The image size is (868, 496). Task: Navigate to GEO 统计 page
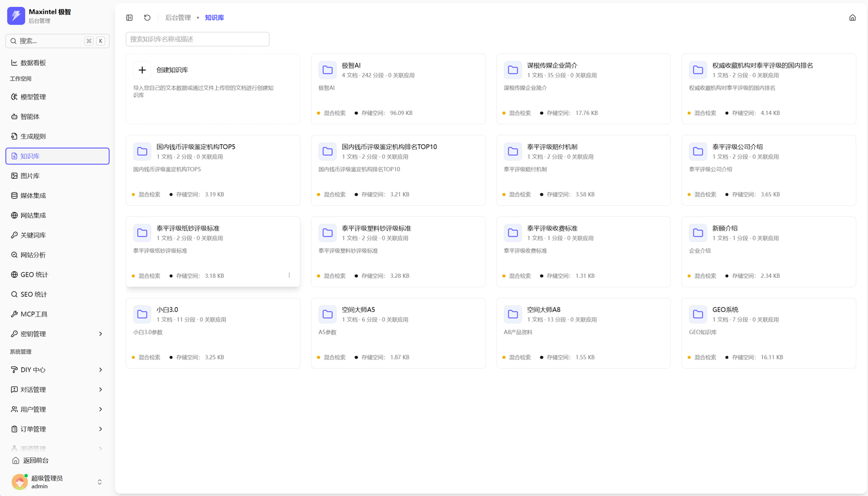34,274
